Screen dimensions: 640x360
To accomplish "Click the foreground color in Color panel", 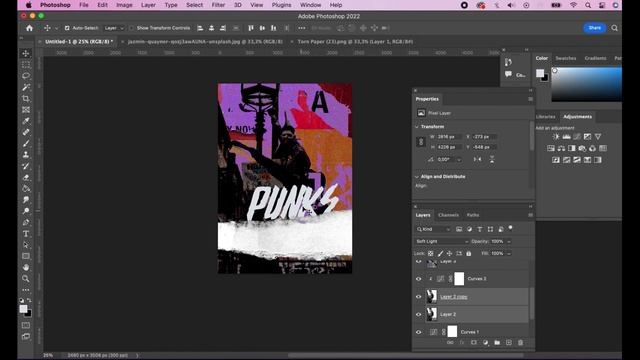I will pyautogui.click(x=540, y=73).
